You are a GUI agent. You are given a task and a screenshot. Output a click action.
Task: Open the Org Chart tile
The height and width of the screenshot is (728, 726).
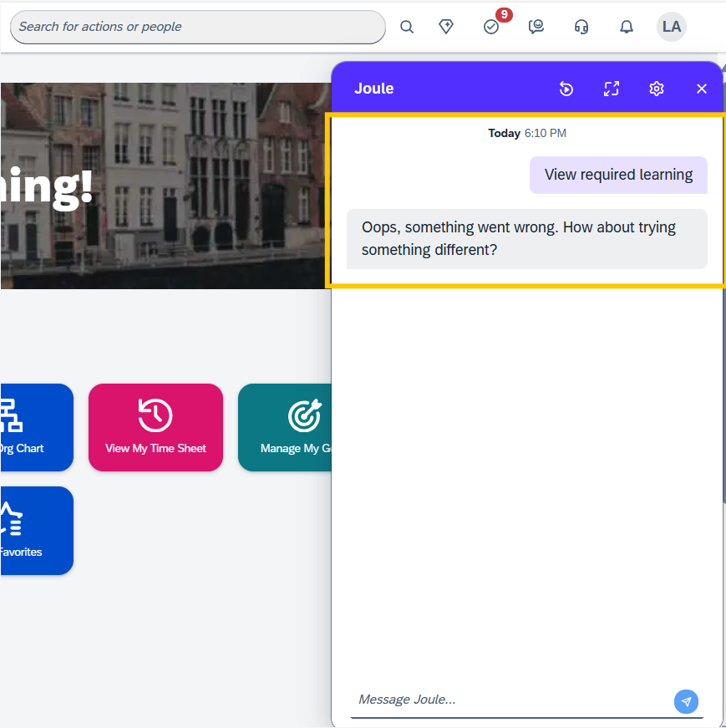pyautogui.click(x=37, y=427)
